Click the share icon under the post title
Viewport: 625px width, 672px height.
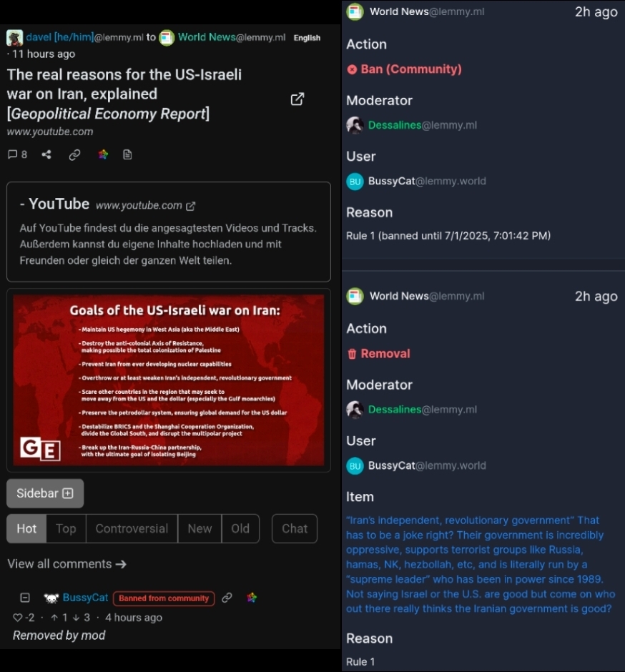pyautogui.click(x=46, y=154)
